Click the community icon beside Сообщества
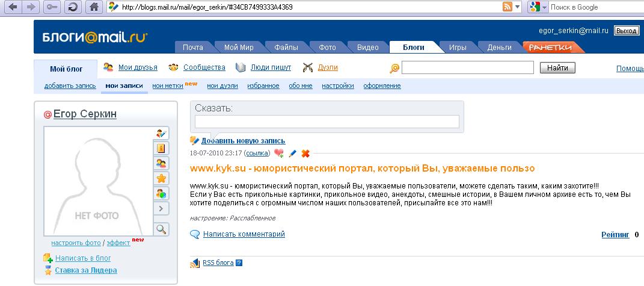This screenshot has height=286, width=644. pyautogui.click(x=173, y=67)
